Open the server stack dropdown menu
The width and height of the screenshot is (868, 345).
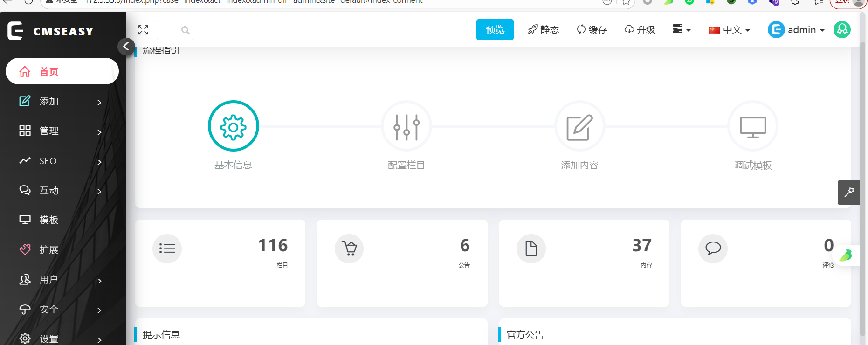[681, 29]
